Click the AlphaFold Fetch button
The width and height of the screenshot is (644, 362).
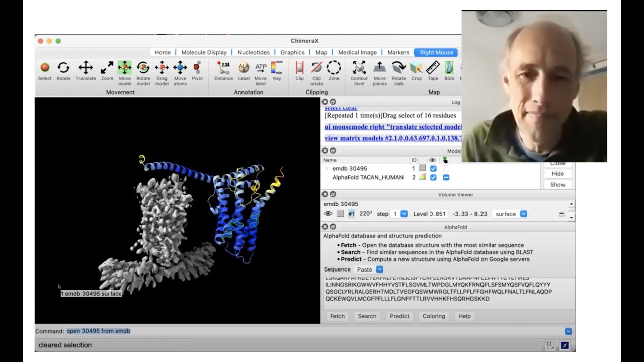tap(337, 316)
